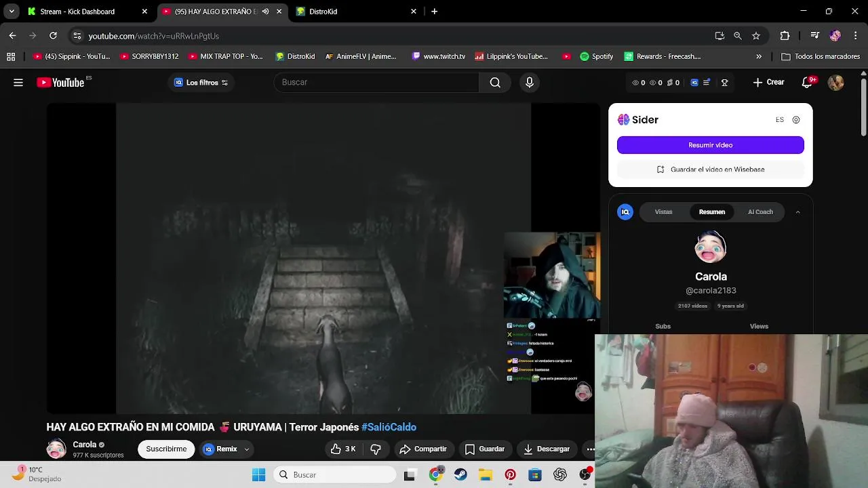Subscribe with the Suscribirme button

point(166,449)
